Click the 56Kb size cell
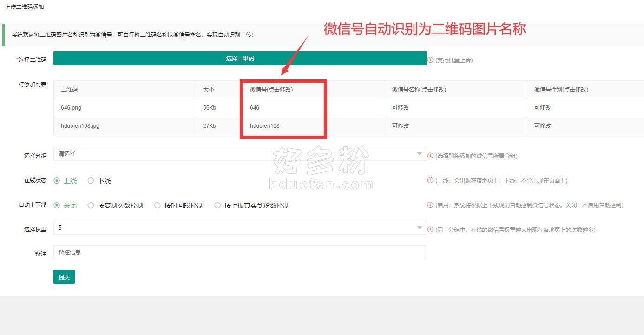 coord(219,108)
